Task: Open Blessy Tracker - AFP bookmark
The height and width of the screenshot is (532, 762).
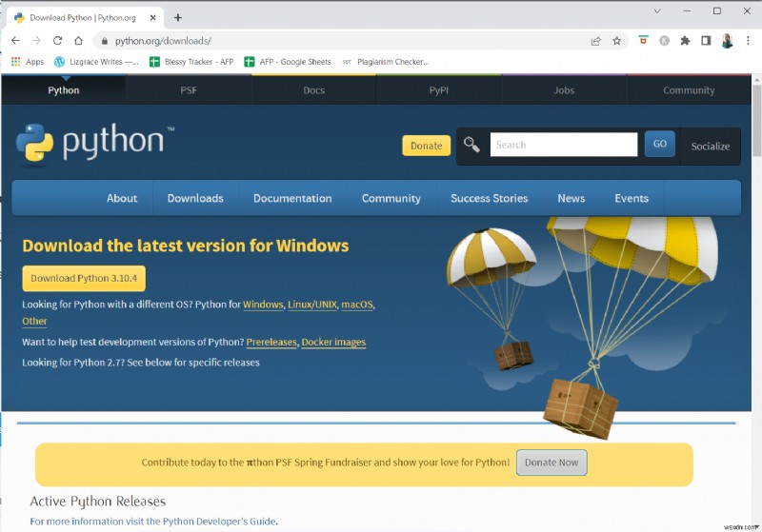Action: pos(191,62)
